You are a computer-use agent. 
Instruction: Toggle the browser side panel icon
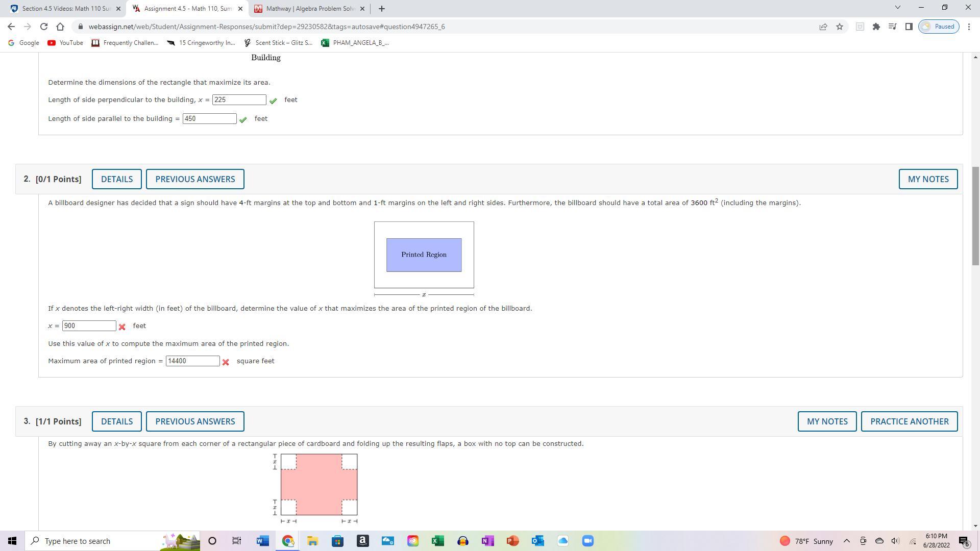[909, 27]
